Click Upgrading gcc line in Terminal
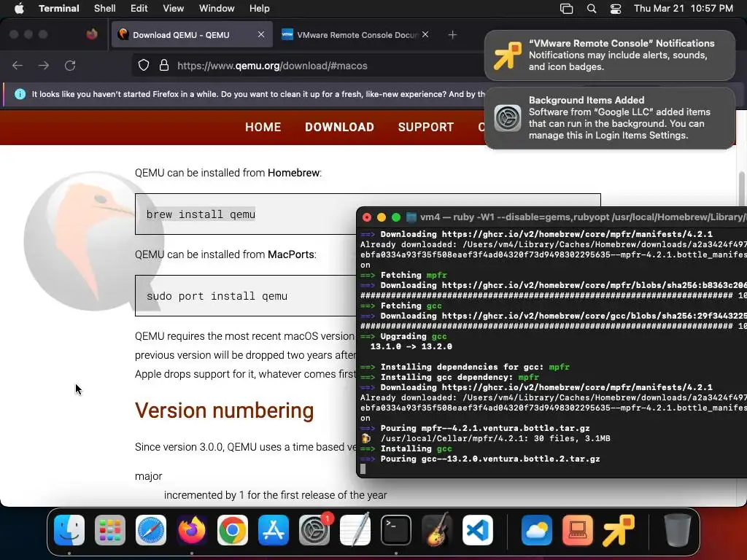The image size is (747, 560). (x=403, y=336)
